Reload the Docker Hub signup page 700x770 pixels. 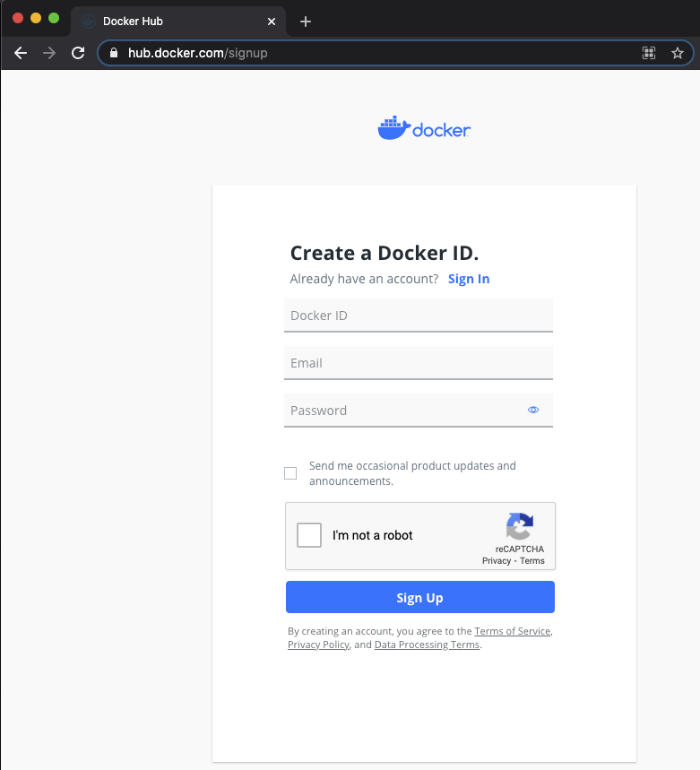[x=78, y=53]
